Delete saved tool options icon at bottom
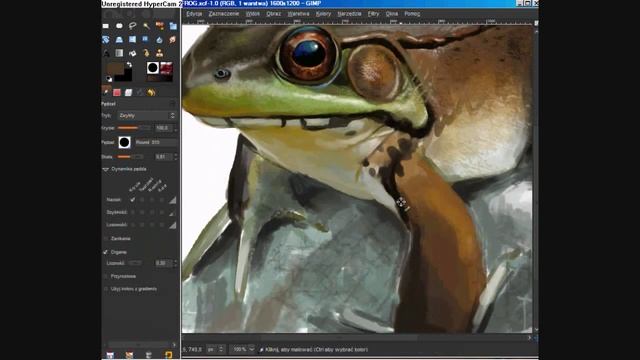This screenshot has height=360, width=640. [149, 355]
